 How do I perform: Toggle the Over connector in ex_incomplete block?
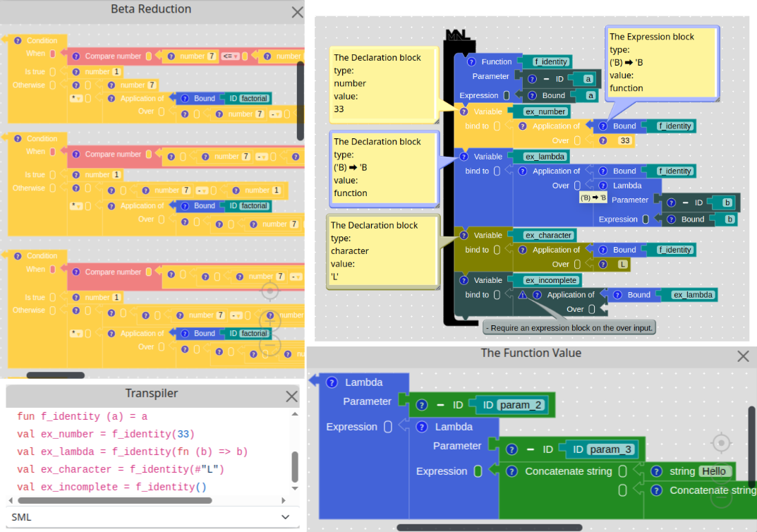tap(592, 309)
